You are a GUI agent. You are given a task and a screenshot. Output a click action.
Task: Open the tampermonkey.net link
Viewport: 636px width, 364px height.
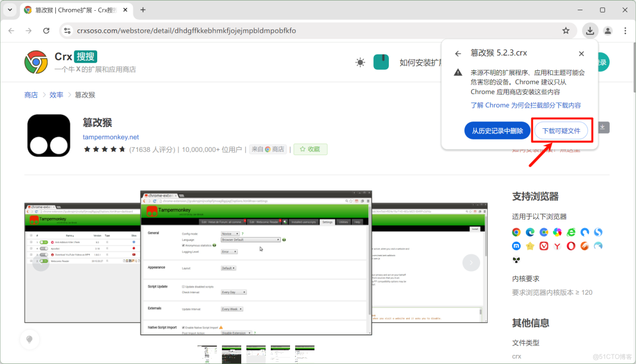click(111, 137)
